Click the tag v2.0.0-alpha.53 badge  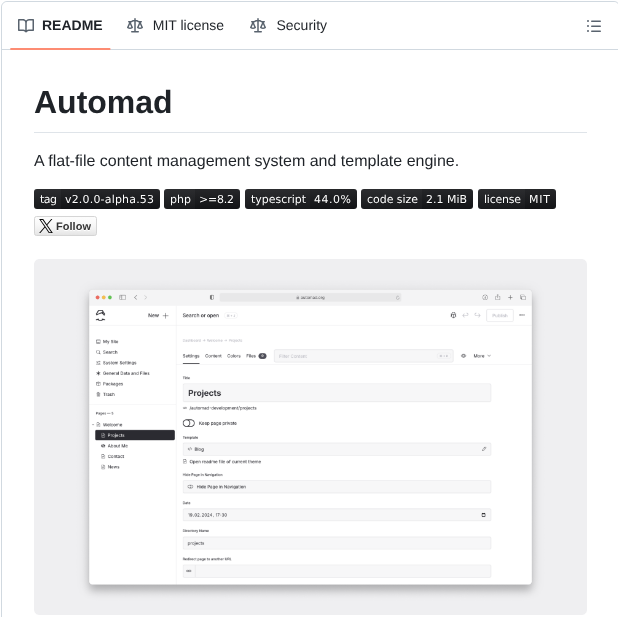97,199
